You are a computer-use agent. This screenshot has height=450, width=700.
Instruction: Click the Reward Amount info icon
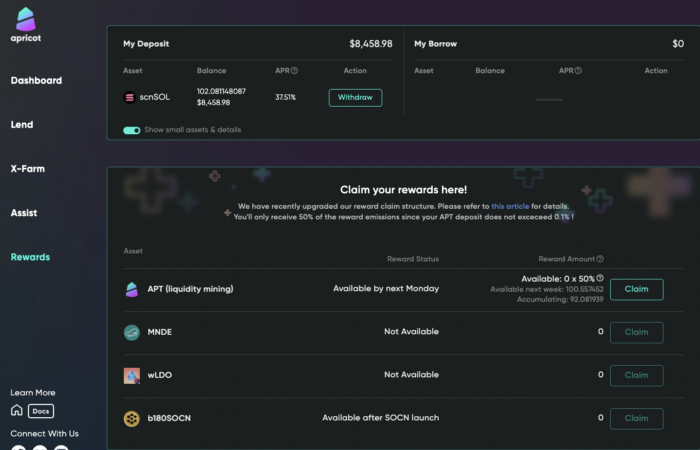[x=600, y=259]
